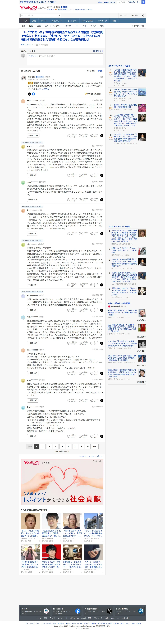The height and width of the screenshot is (644, 165).
Task: Open the 東京ステーション search suggestion dropdown
Action: 134,2
